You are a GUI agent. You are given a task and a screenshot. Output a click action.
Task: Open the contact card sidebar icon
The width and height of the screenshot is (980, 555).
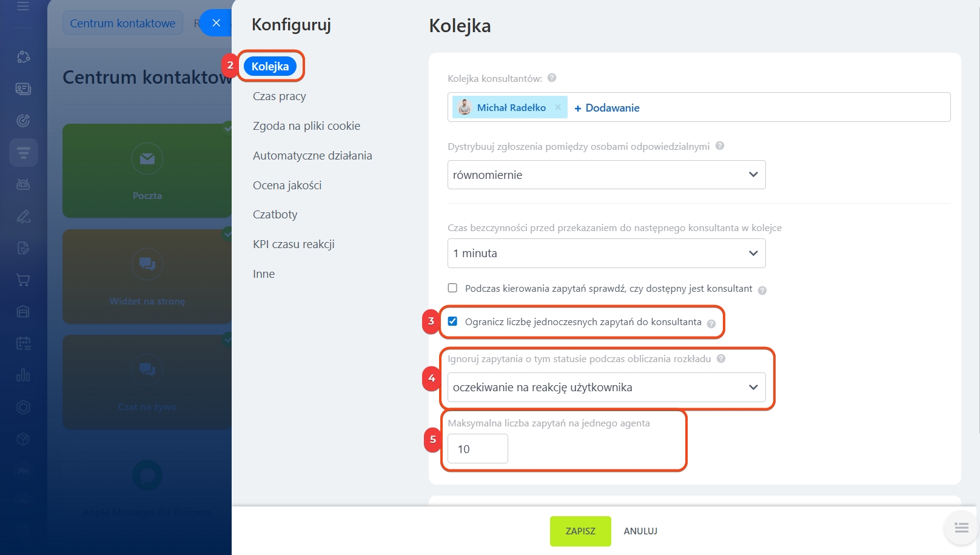tap(23, 89)
